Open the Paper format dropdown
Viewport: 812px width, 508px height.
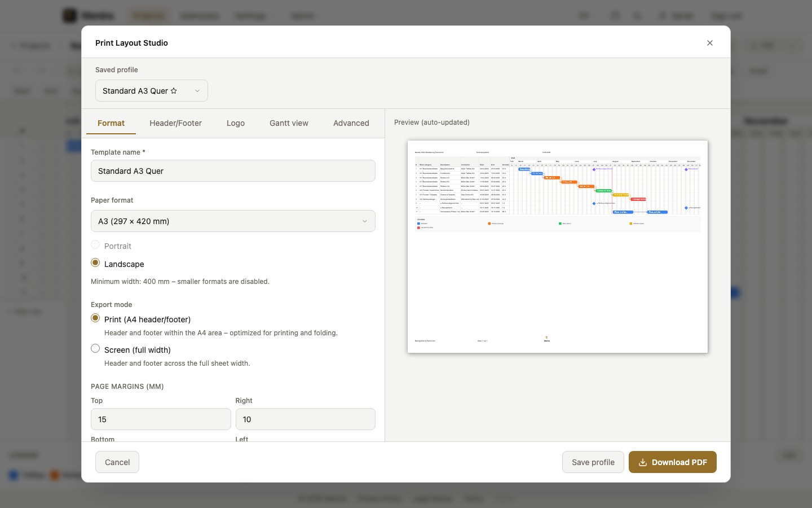point(233,221)
